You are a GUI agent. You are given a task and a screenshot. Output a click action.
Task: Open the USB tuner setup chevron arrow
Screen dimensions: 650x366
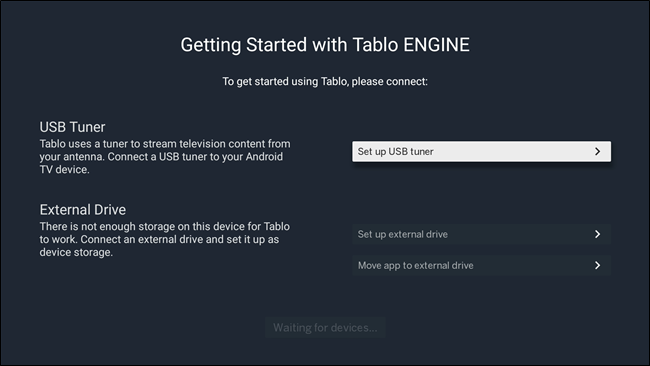(x=597, y=152)
